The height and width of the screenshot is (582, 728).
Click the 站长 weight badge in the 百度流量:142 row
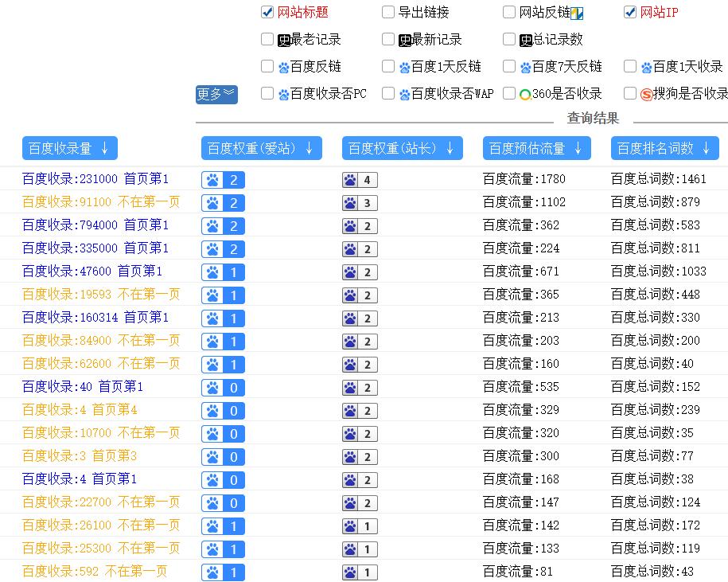[360, 526]
